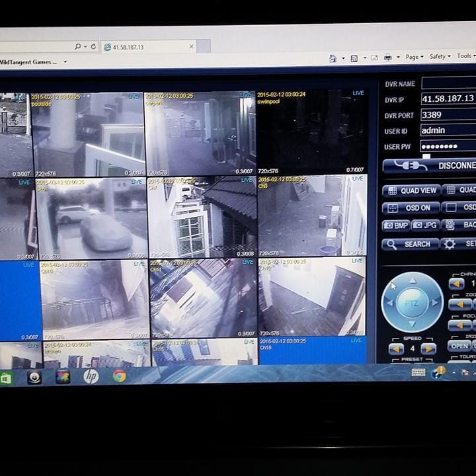This screenshot has height=476, width=476.
Task: Click the PTZ center button
Action: point(412,303)
